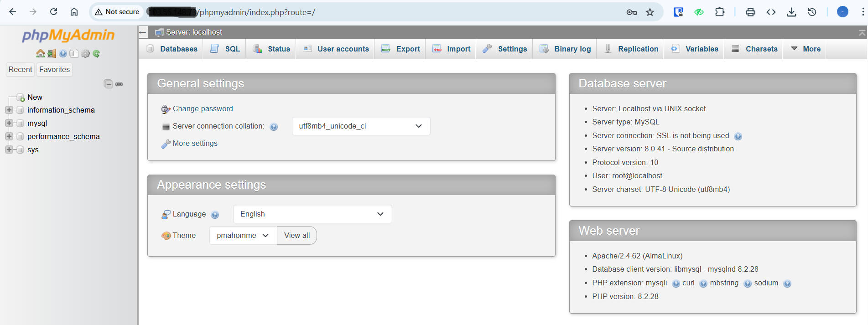Open the Status tab
The width and height of the screenshot is (868, 325).
click(271, 49)
